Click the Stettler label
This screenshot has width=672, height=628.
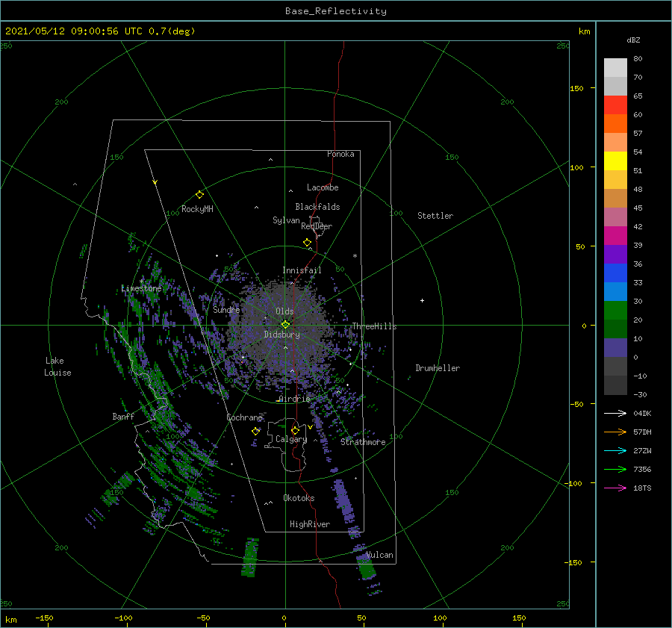point(435,216)
